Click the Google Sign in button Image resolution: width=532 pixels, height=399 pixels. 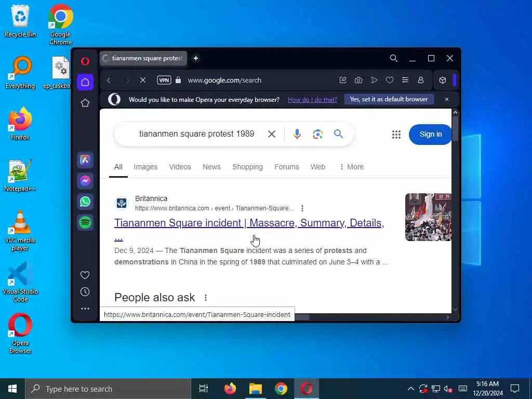tap(430, 135)
